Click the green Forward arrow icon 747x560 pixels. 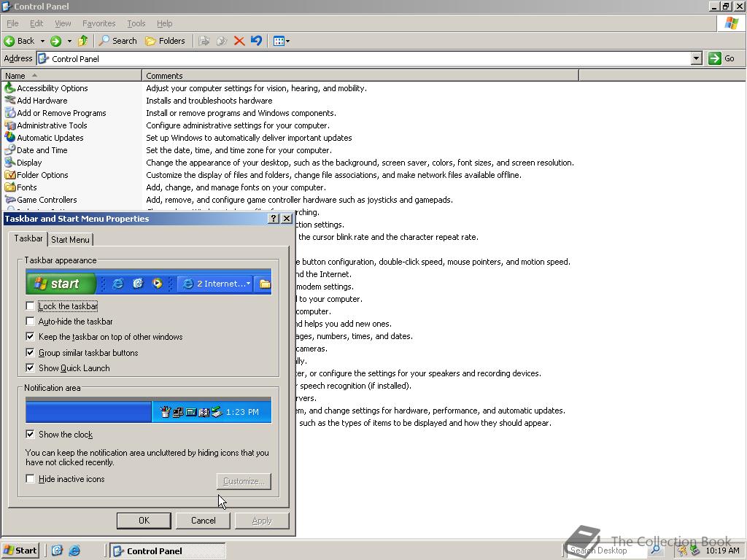tap(55, 41)
